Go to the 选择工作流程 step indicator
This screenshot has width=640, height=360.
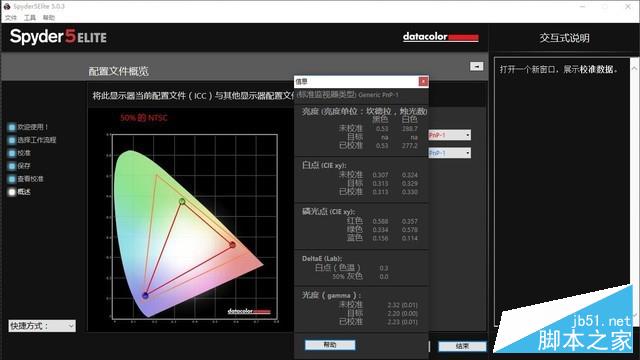coord(12,140)
